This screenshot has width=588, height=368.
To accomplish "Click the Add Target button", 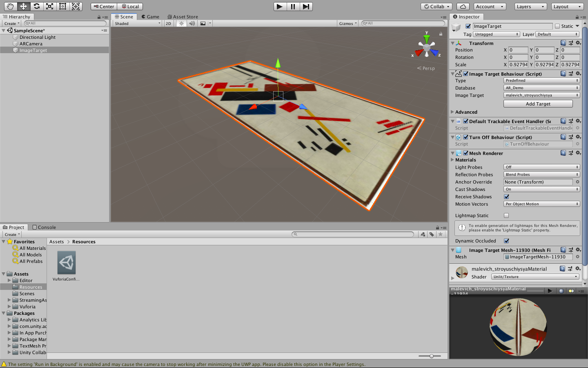I will [x=538, y=104].
